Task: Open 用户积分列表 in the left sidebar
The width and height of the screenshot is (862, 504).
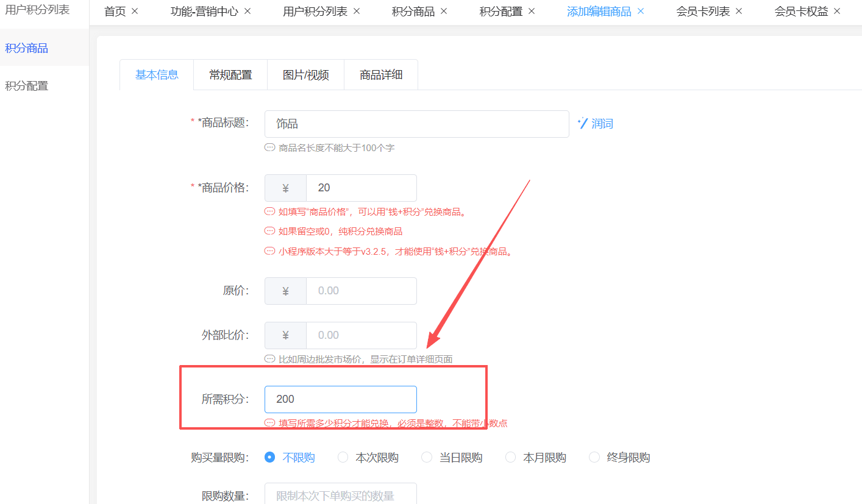Action: 37,10
